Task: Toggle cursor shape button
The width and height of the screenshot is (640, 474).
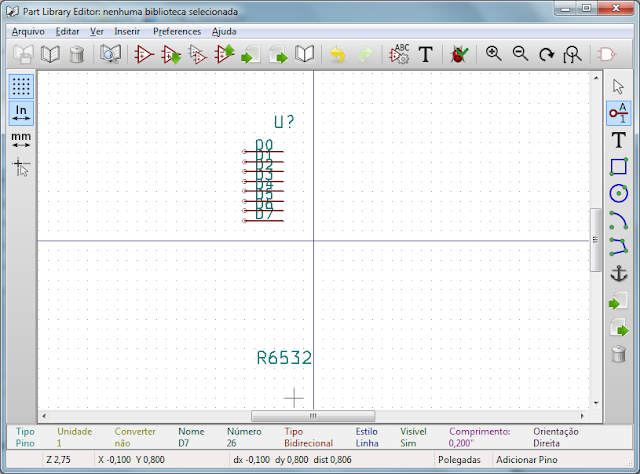Action: click(x=21, y=167)
